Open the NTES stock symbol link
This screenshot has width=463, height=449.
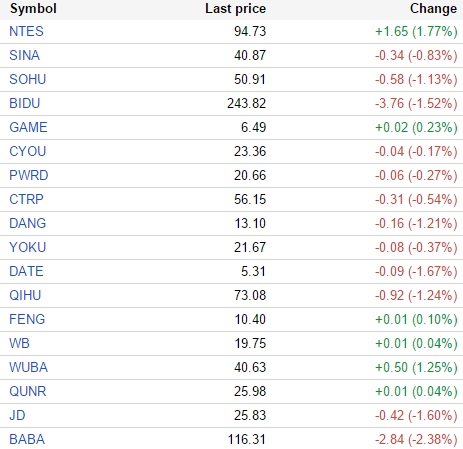click(x=26, y=31)
